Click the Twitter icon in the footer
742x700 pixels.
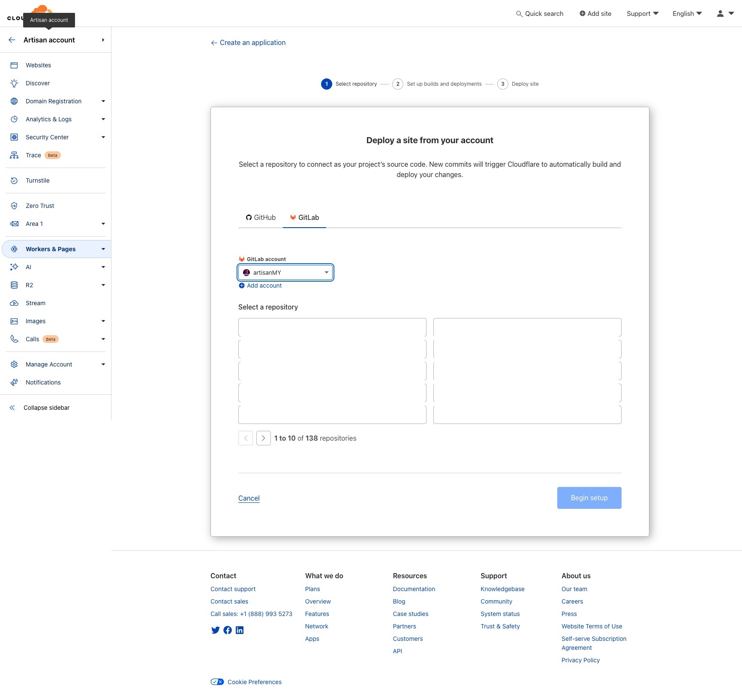tap(215, 630)
